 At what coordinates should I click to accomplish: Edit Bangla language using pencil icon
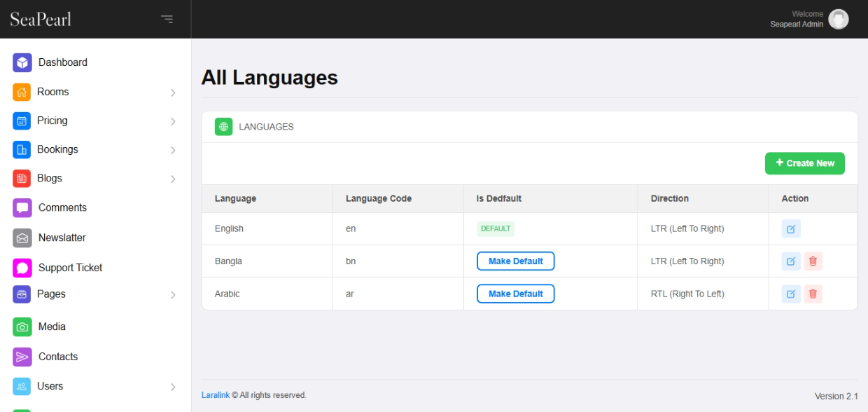pyautogui.click(x=791, y=261)
